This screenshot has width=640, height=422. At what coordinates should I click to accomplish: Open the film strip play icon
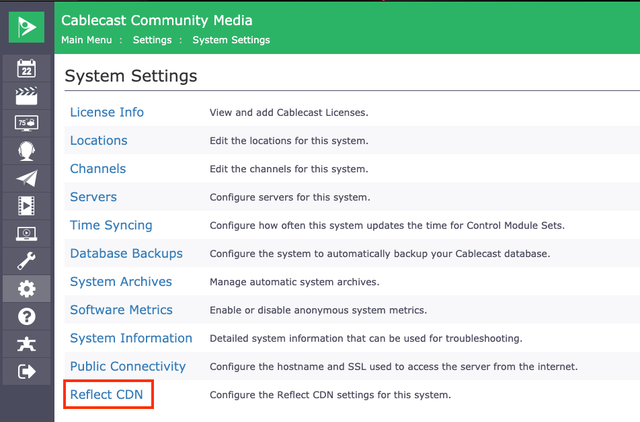27,206
